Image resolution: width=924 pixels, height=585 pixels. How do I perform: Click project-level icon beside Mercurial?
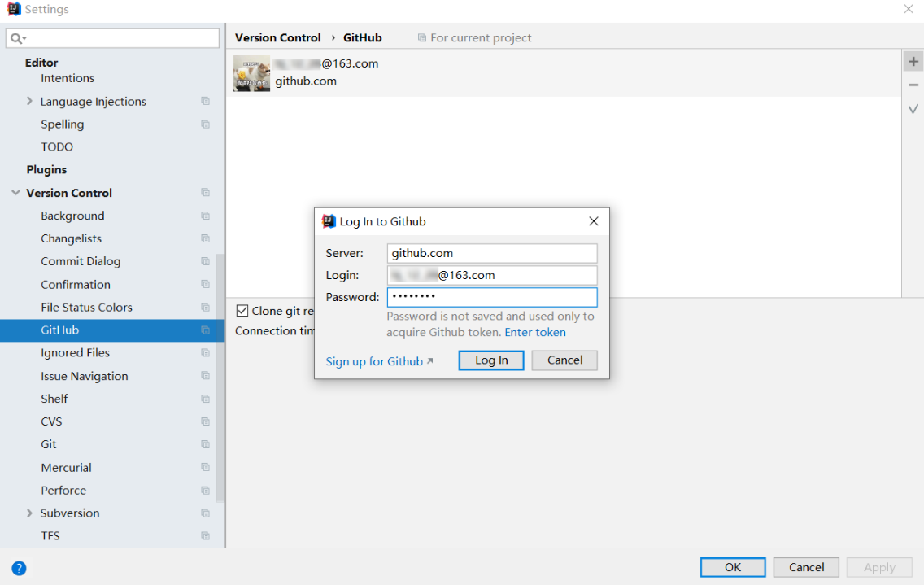[x=205, y=467]
